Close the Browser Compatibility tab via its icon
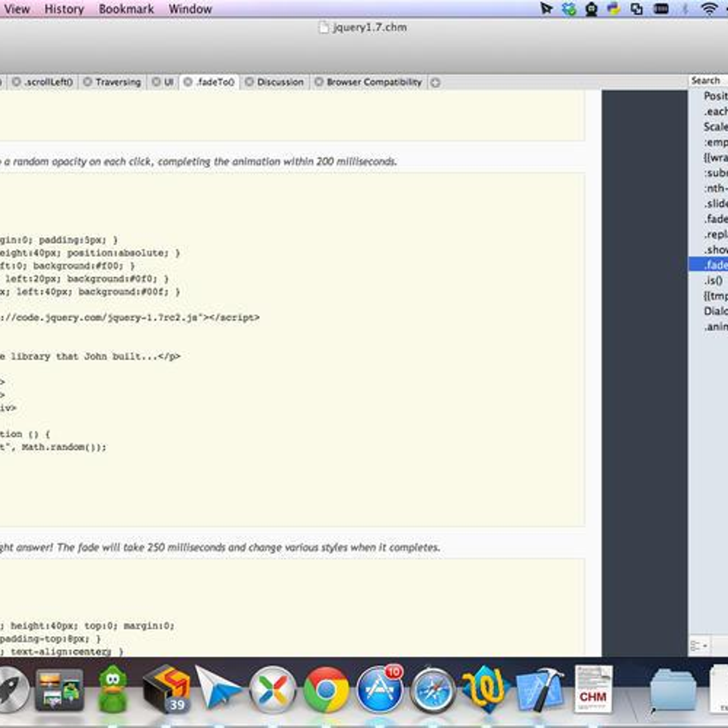 pyautogui.click(x=319, y=82)
